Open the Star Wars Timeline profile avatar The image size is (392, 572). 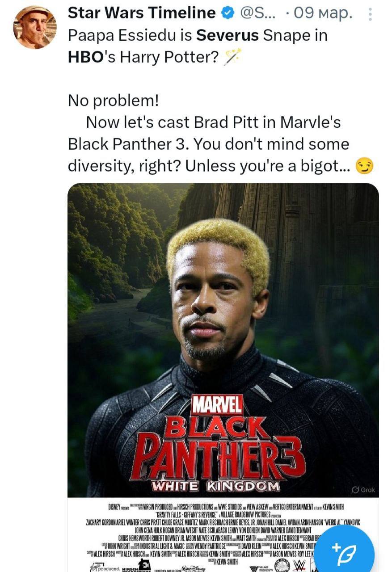coord(35,28)
